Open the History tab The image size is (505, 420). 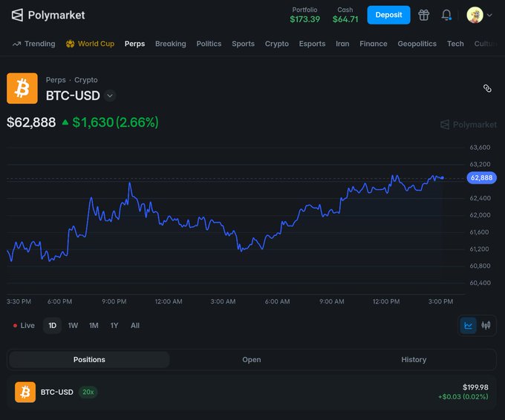414,359
